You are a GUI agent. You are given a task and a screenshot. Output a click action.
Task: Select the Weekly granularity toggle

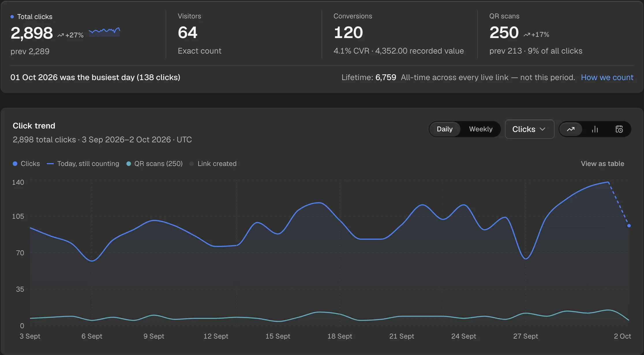pyautogui.click(x=481, y=129)
